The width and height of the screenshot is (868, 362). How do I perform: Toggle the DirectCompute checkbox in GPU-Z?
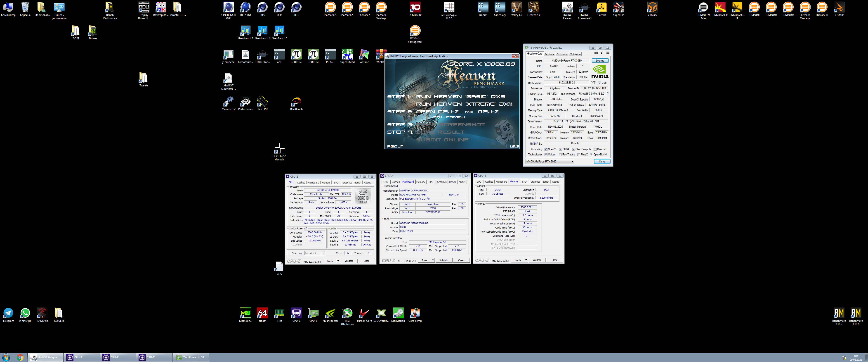[573, 149]
